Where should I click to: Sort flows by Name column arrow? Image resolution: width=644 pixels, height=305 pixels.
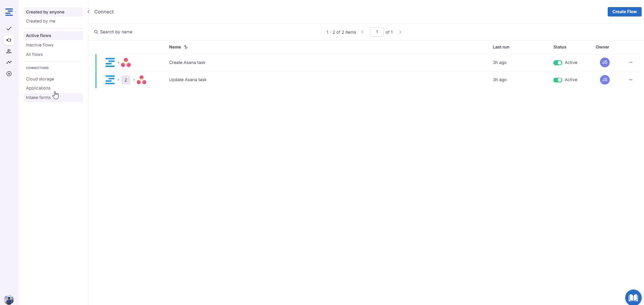tap(186, 47)
